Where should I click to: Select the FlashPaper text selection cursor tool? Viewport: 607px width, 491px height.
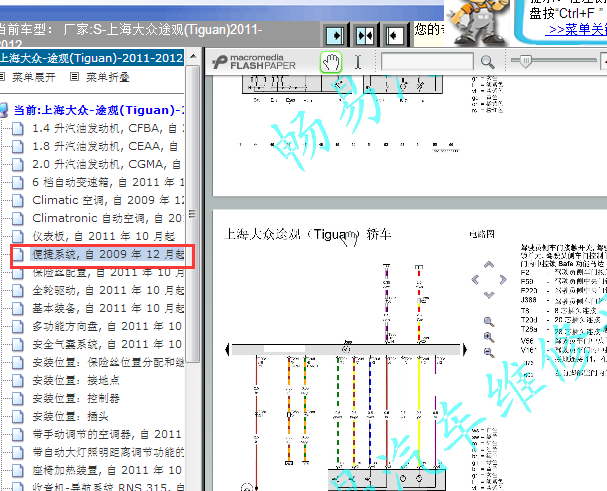tap(358, 62)
